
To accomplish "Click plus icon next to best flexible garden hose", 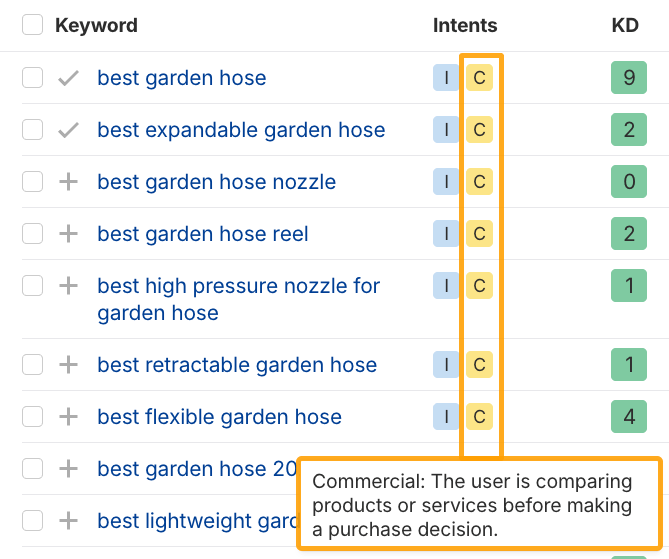I will click(x=68, y=417).
